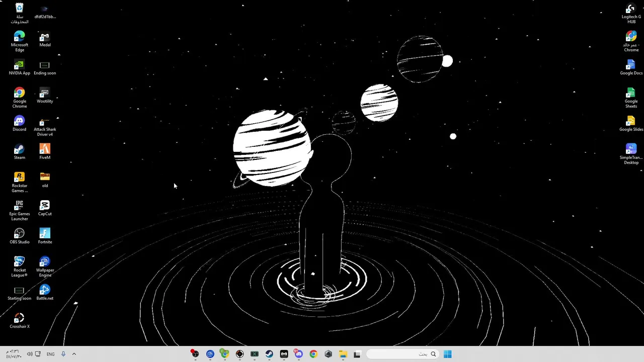The height and width of the screenshot is (362, 644).
Task: Select the 'old' folder on desktop
Action: pos(45,180)
